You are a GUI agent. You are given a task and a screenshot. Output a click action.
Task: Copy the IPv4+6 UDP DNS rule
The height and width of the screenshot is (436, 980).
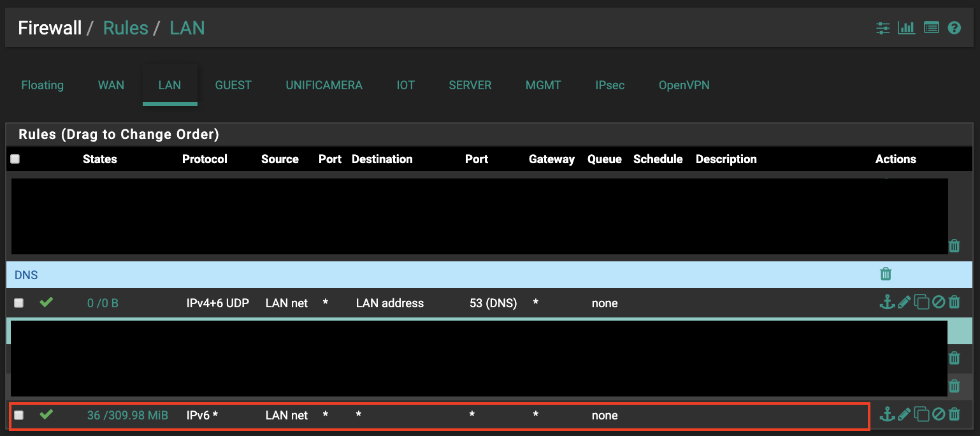(921, 303)
